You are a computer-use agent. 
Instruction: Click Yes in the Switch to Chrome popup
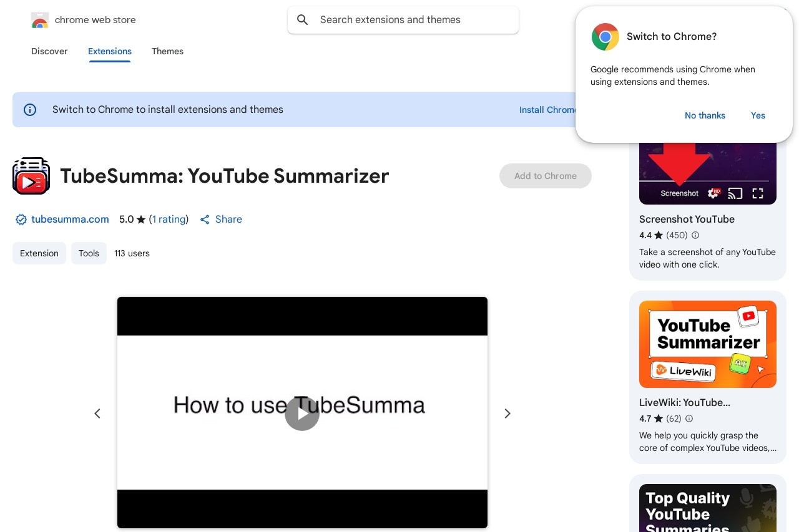(x=758, y=115)
